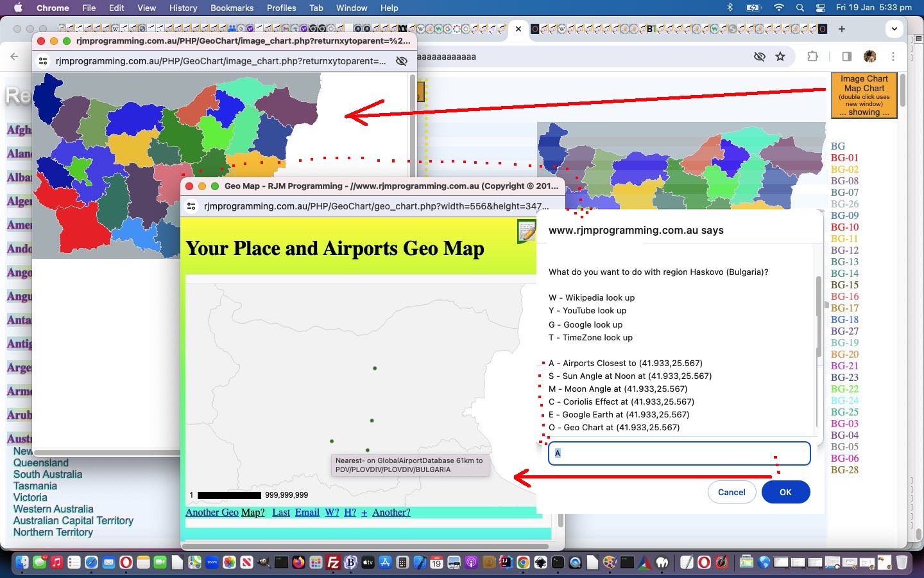This screenshot has width=924, height=578.
Task: Click the W? link below the map
Action: [x=332, y=512]
